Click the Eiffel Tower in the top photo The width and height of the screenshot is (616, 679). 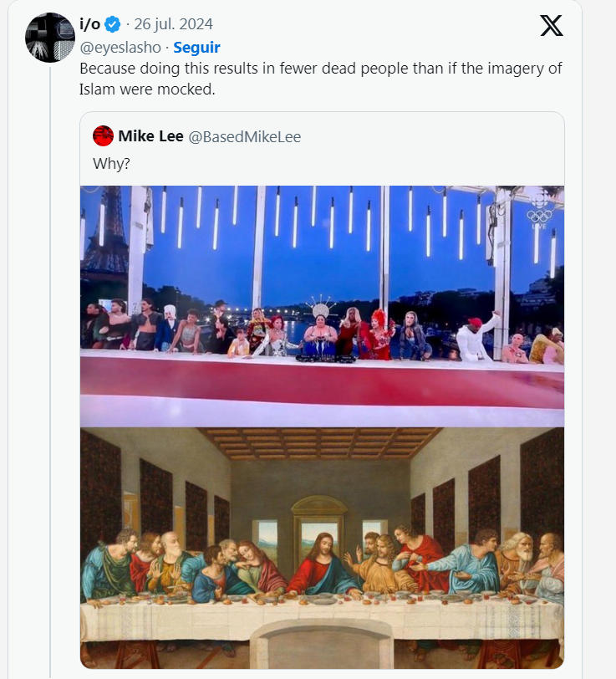click(104, 234)
